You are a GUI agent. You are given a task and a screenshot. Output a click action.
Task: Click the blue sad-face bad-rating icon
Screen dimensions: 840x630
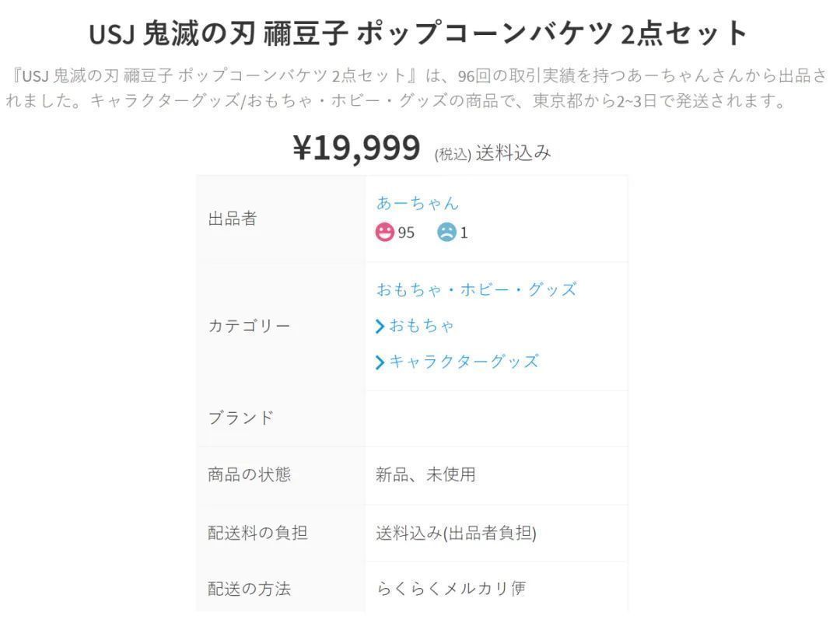pos(446,232)
